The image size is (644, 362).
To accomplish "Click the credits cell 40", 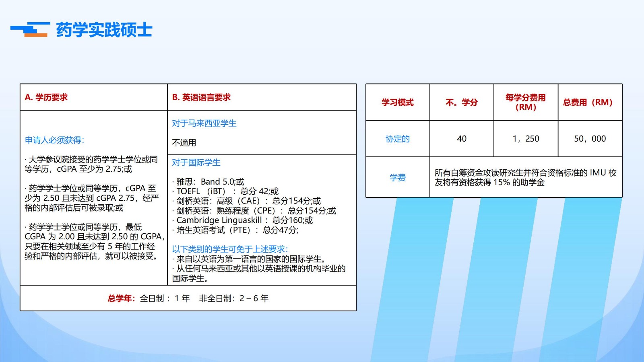I will [x=462, y=139].
